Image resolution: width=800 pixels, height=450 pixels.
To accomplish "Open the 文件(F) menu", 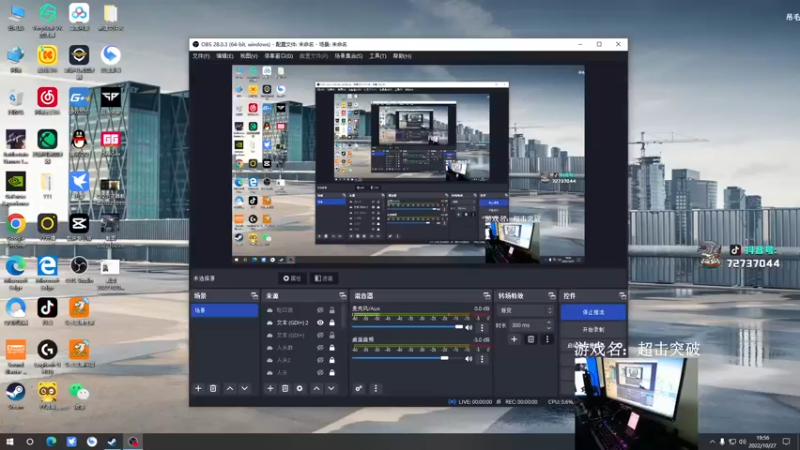I will coord(201,56).
